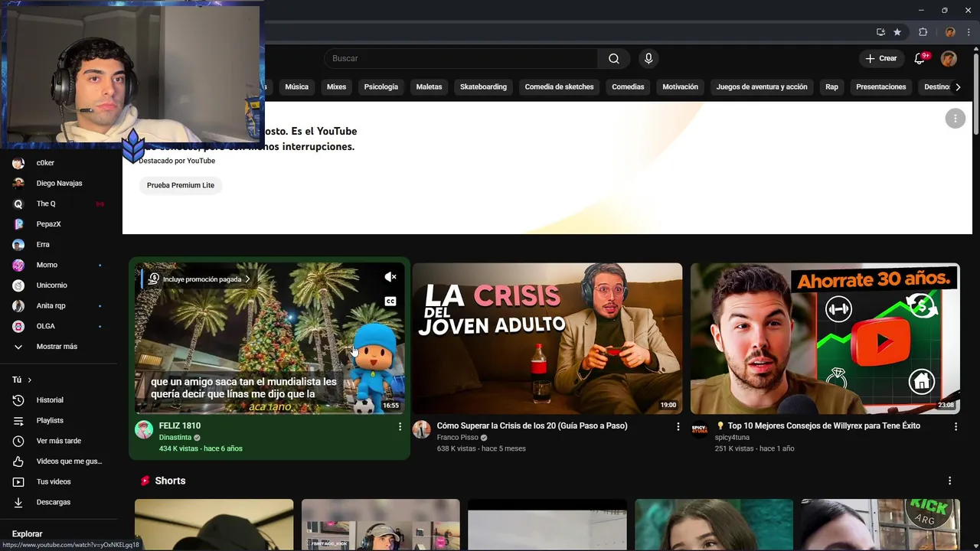980x551 pixels.
Task: Bookmark this page with the star icon
Action: click(x=897, y=32)
